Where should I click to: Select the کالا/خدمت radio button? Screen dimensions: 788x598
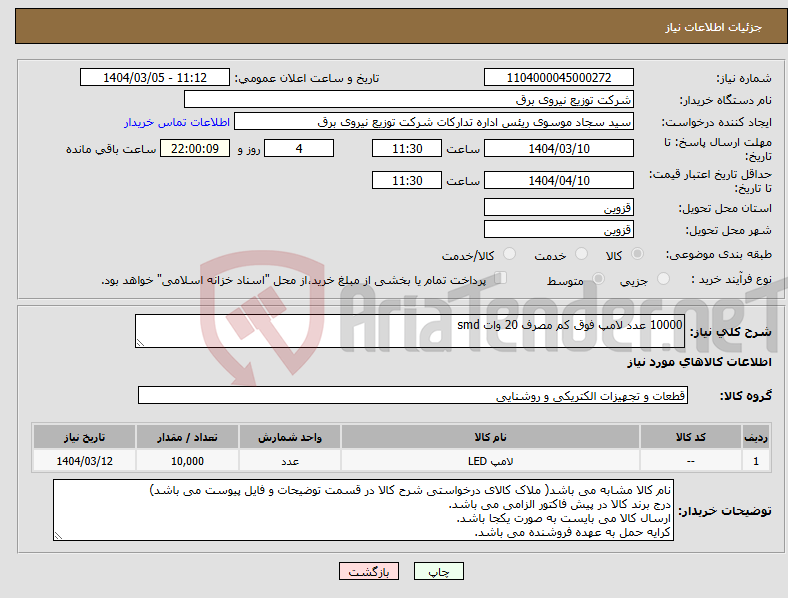coord(510,254)
